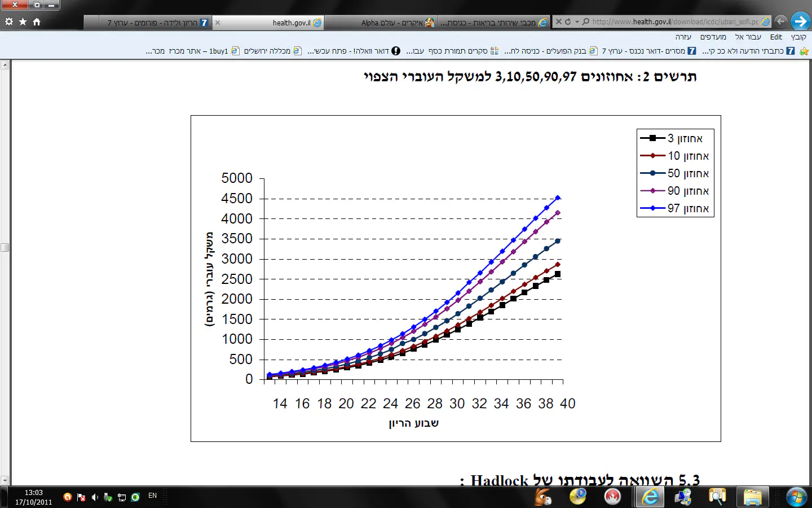Click the large blue Back arrow button
Screen dimensions: 812x508
tap(800, 21)
